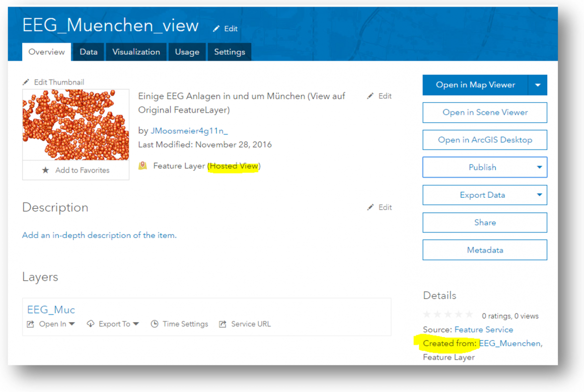The height and width of the screenshot is (392, 584).
Task: Click the pencil icon next to the summary text
Action: pyautogui.click(x=370, y=96)
